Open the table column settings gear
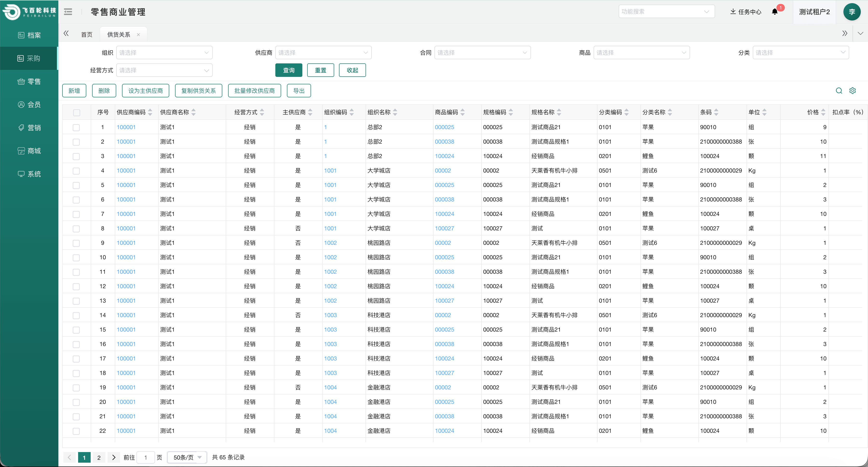The image size is (868, 467). pyautogui.click(x=853, y=91)
